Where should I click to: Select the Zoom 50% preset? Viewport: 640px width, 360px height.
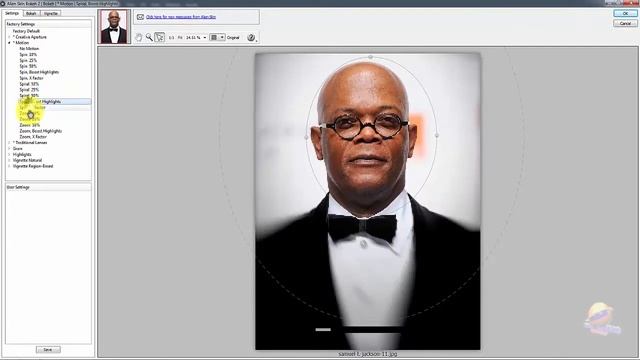pos(30,125)
